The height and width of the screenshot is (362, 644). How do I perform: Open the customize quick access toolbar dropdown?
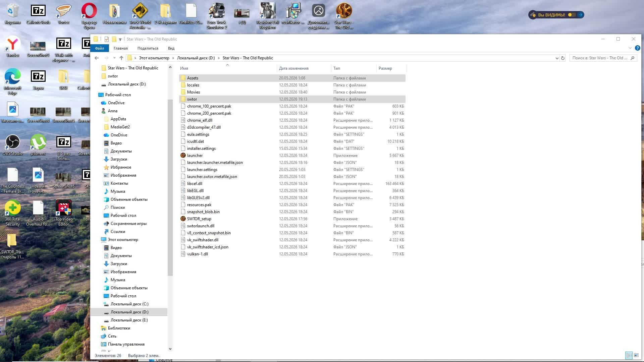pos(120,40)
